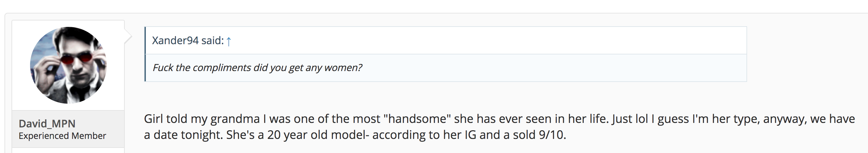
Task: Click the up arrow beside Xander94 said
Action: (x=228, y=41)
